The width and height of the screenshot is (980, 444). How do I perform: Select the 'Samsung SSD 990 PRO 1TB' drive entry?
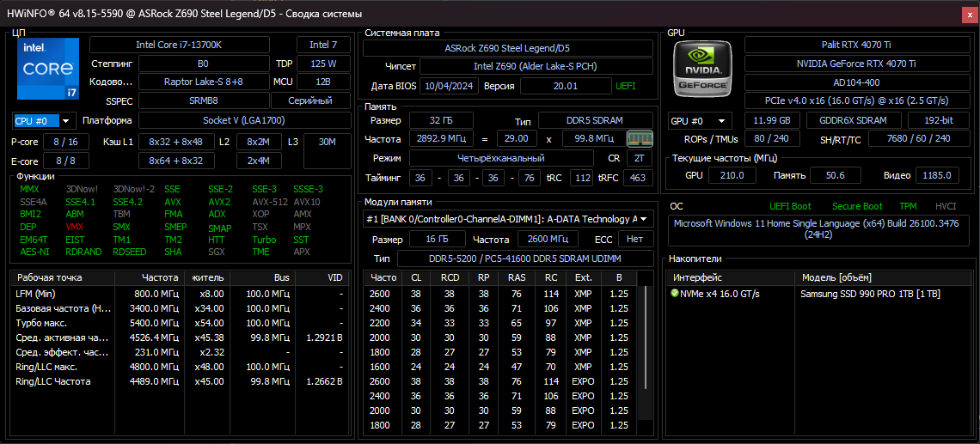coord(870,294)
